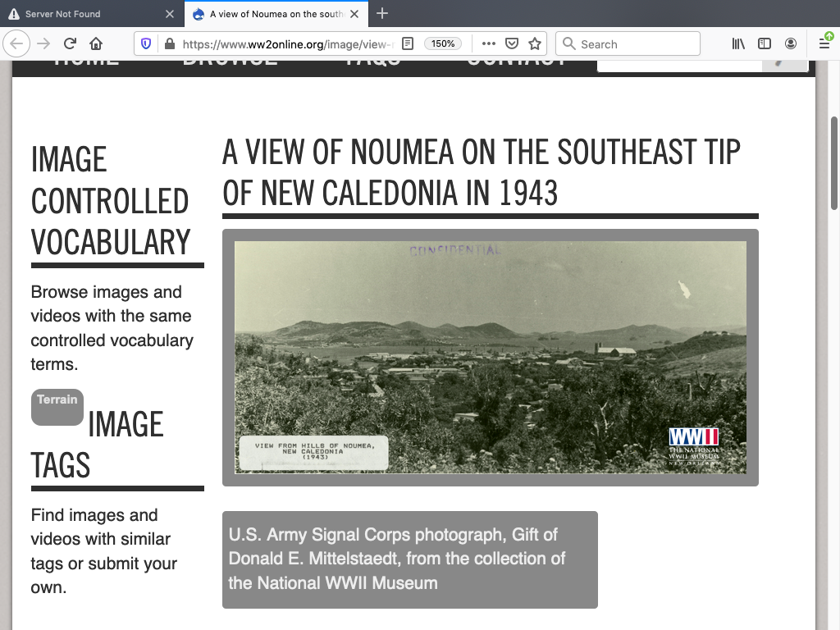Go to the Firefox home page
The height and width of the screenshot is (630, 840).
pos(96,43)
